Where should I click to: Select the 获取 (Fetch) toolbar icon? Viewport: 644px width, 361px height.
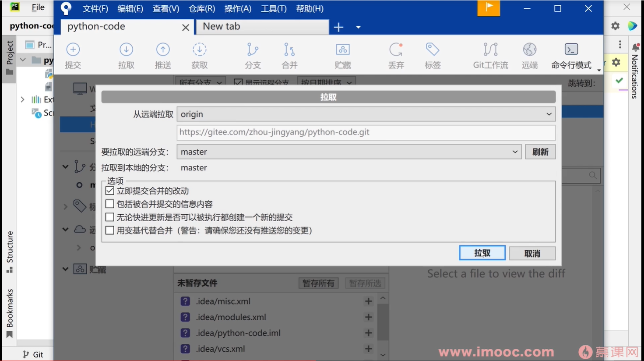coord(200,55)
